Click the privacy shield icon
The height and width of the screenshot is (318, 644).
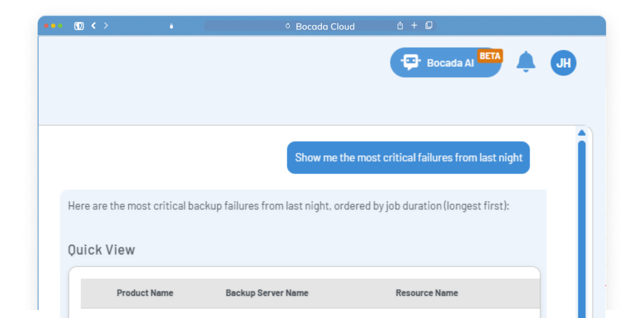tap(79, 26)
